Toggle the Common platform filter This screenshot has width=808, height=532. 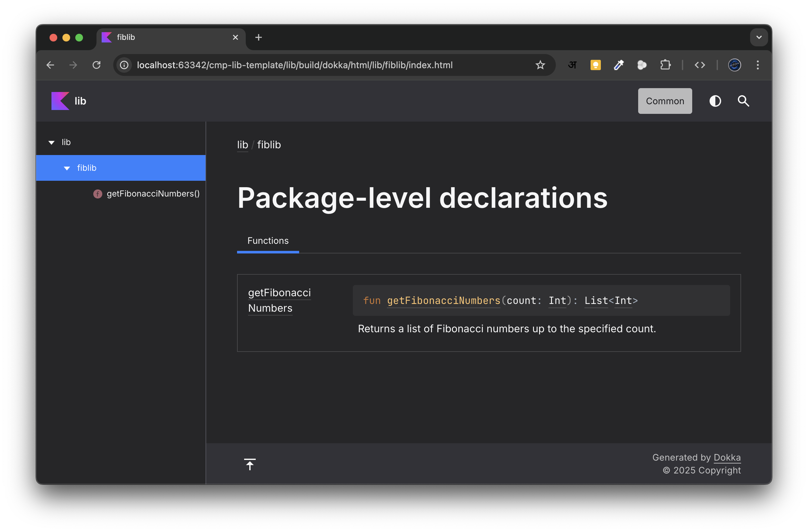click(665, 101)
